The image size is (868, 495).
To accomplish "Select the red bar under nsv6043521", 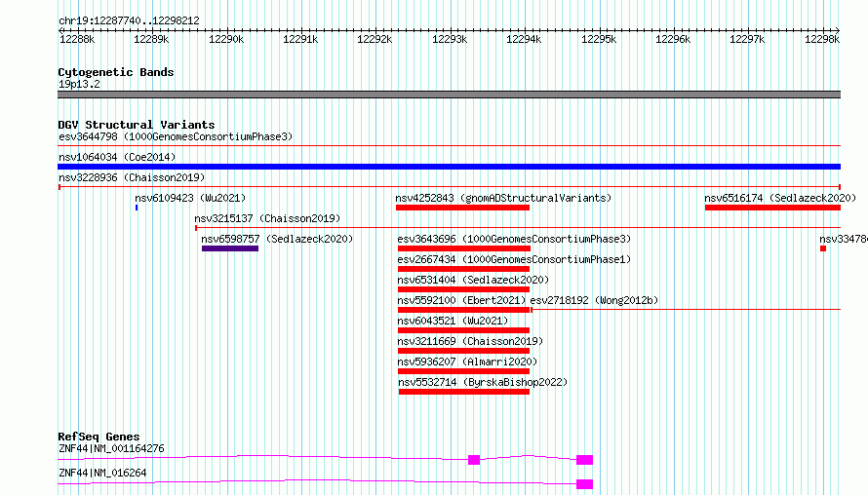I will pos(464,330).
